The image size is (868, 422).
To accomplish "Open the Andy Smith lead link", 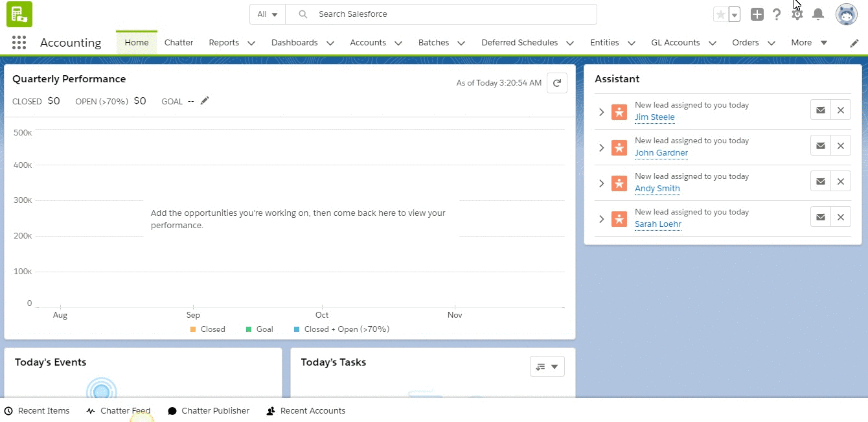I will pyautogui.click(x=657, y=189).
